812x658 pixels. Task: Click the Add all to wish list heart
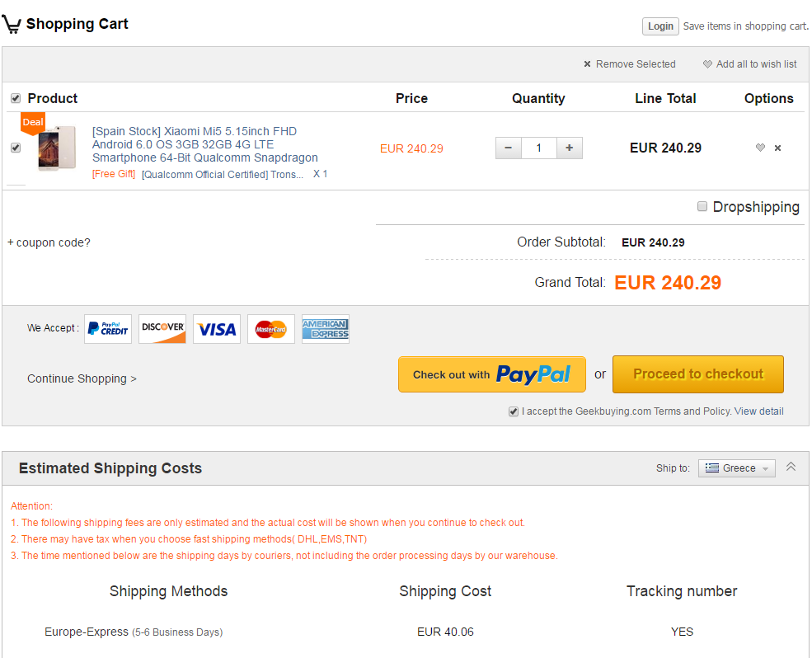[x=707, y=64]
